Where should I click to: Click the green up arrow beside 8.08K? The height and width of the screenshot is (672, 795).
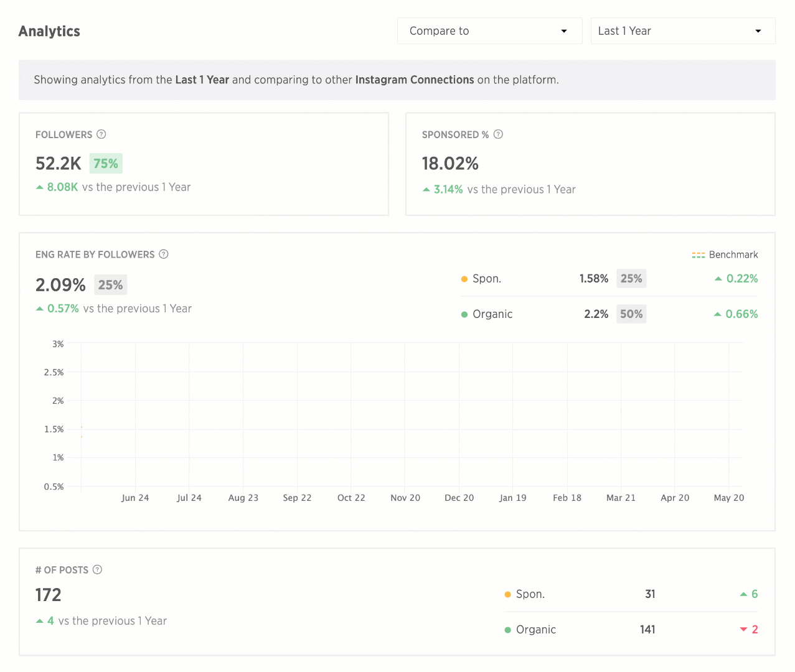pyautogui.click(x=40, y=187)
